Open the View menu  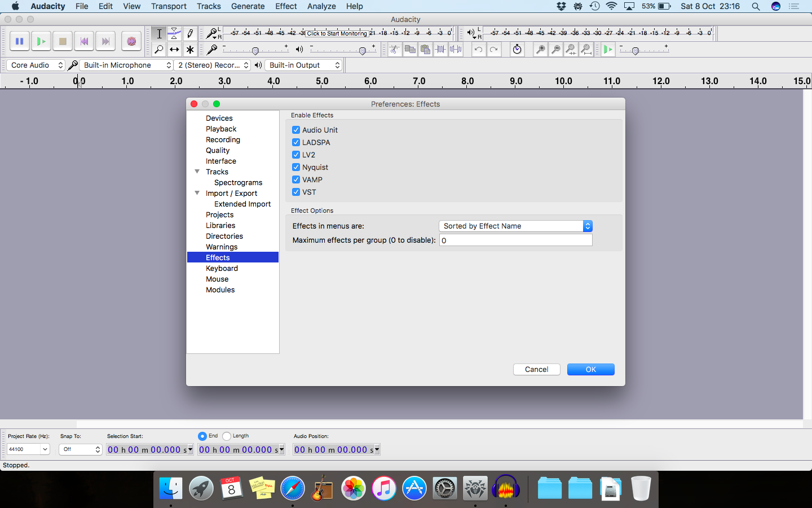click(x=131, y=6)
